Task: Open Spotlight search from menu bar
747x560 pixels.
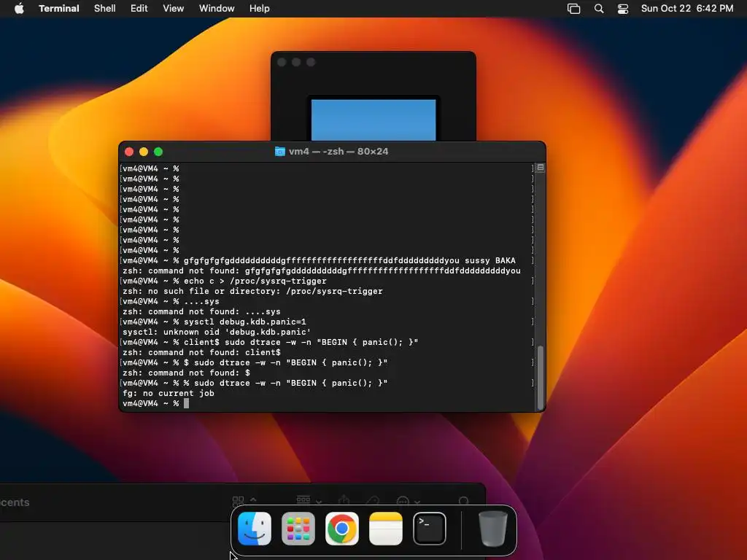Action: coord(599,9)
